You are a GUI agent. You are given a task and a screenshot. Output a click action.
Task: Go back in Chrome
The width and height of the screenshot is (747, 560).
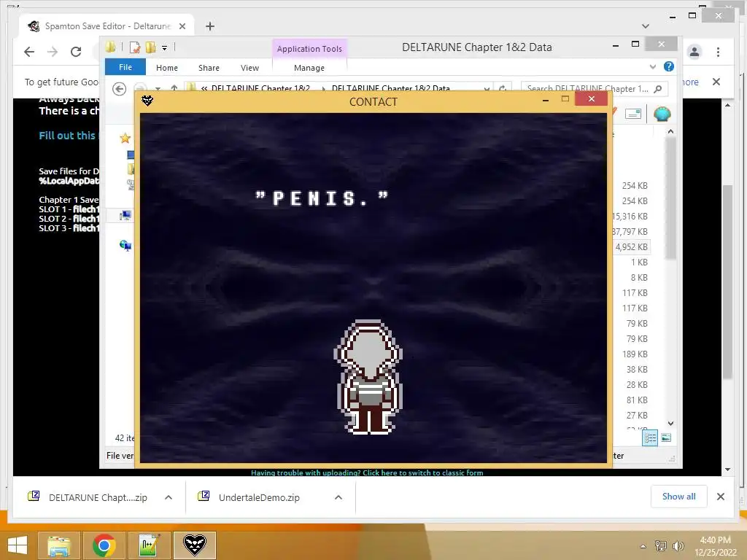click(29, 52)
